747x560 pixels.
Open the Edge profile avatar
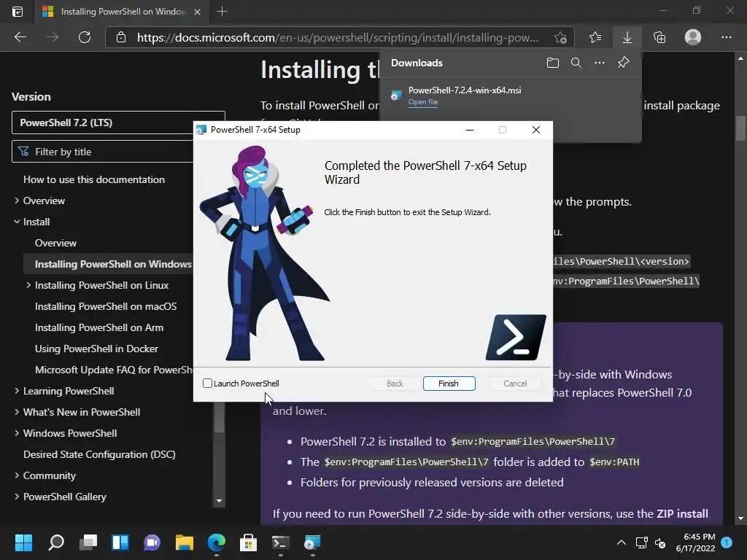point(693,37)
